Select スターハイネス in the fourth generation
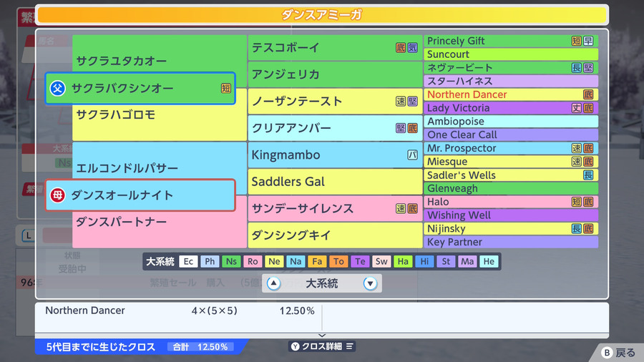The image size is (644, 362). 510,81
